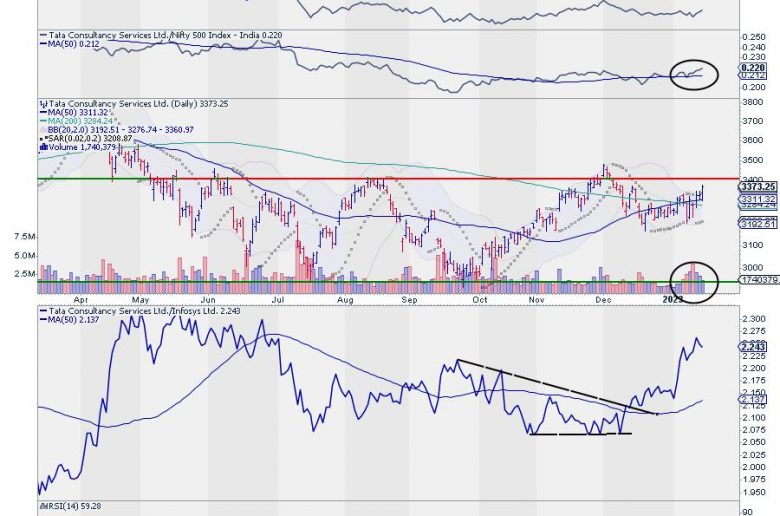Select the May label on the time axis
Screen dimensions: 780x516
[141, 300]
